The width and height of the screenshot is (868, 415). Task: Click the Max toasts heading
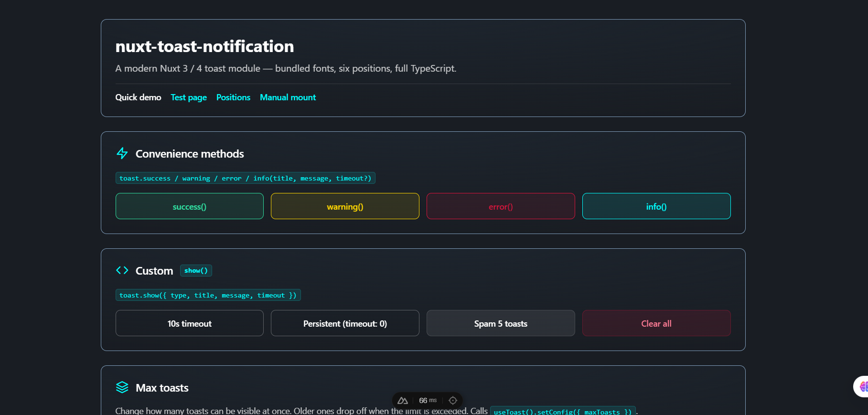162,388
